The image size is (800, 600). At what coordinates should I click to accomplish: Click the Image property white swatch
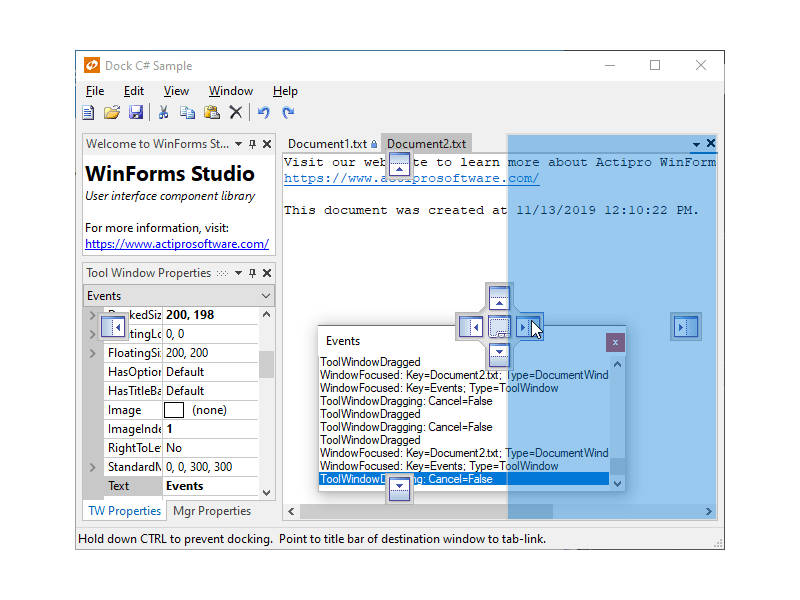pos(174,410)
